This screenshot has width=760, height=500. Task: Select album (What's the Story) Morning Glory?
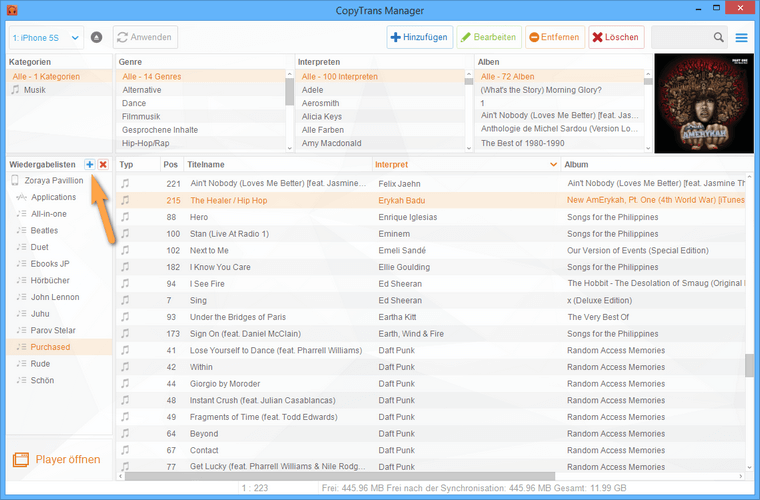tap(560, 90)
